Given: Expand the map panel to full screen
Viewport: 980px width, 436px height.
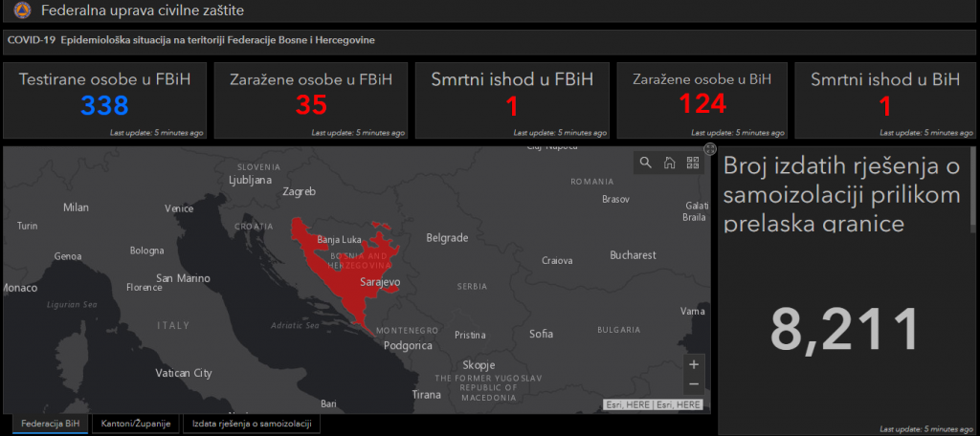Looking at the screenshot, I should click(710, 149).
